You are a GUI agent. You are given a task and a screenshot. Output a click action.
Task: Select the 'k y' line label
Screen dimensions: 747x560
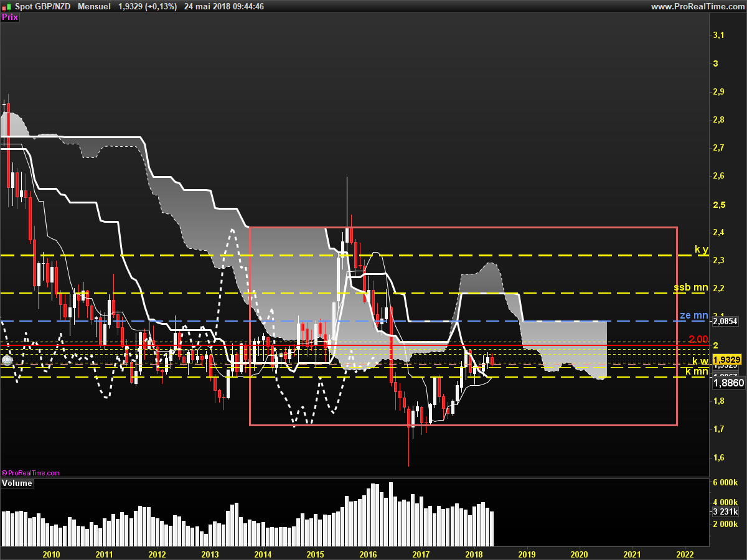click(x=702, y=250)
